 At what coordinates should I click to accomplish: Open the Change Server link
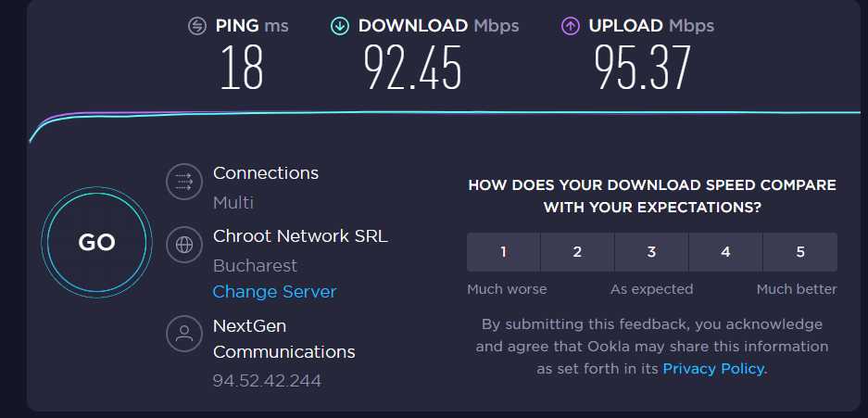coord(274,292)
